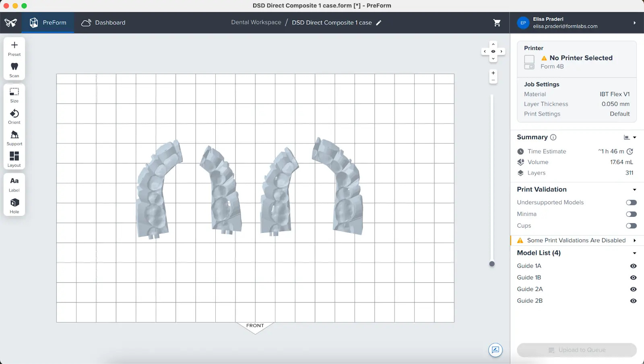The image size is (644, 364).
Task: Open the Hole tool
Action: 14,206
